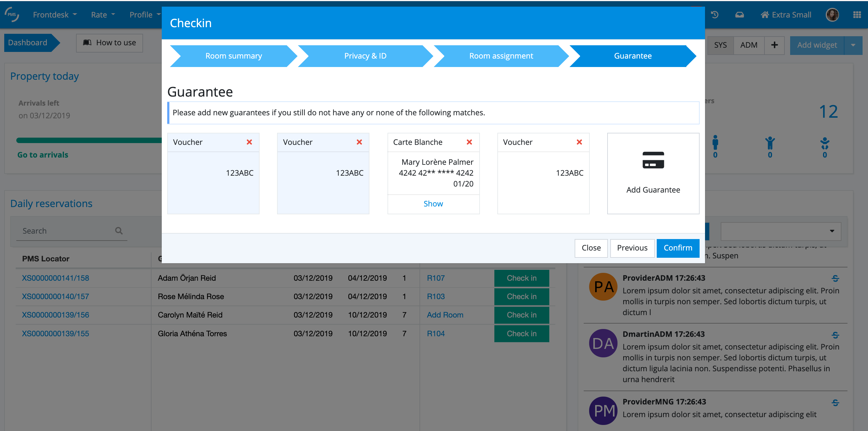Image resolution: width=868 pixels, height=431 pixels.
Task: Click the inbox tray icon
Action: point(739,15)
